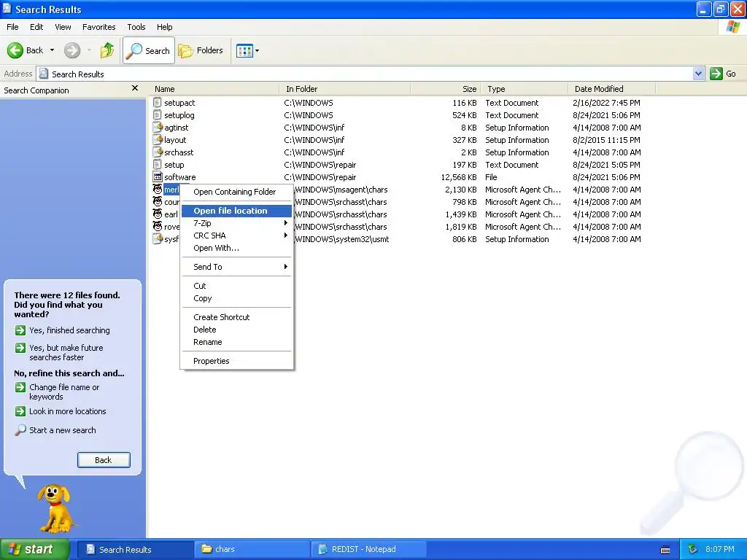Close the Search Companion pane

pyautogui.click(x=135, y=88)
